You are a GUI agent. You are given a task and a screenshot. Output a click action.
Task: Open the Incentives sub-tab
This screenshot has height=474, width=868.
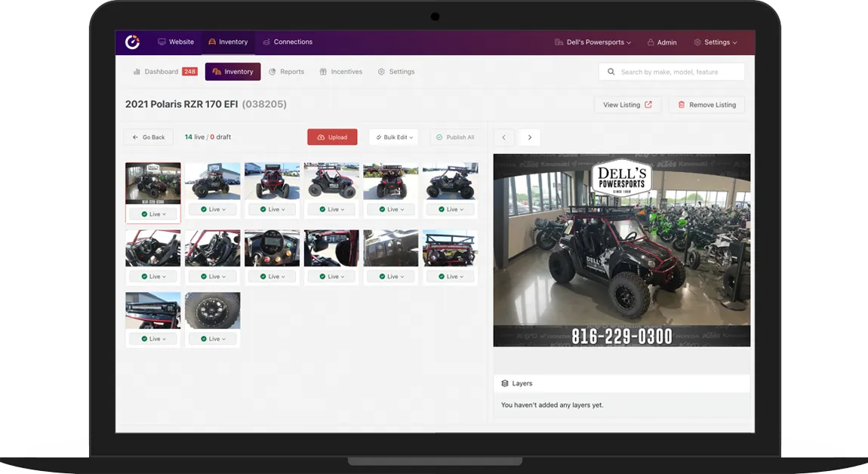tap(340, 72)
